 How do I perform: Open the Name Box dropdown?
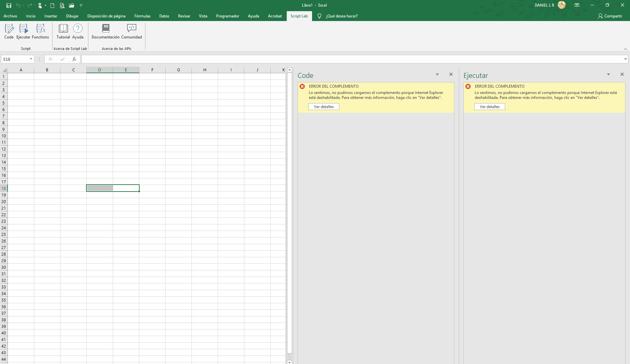pos(31,59)
